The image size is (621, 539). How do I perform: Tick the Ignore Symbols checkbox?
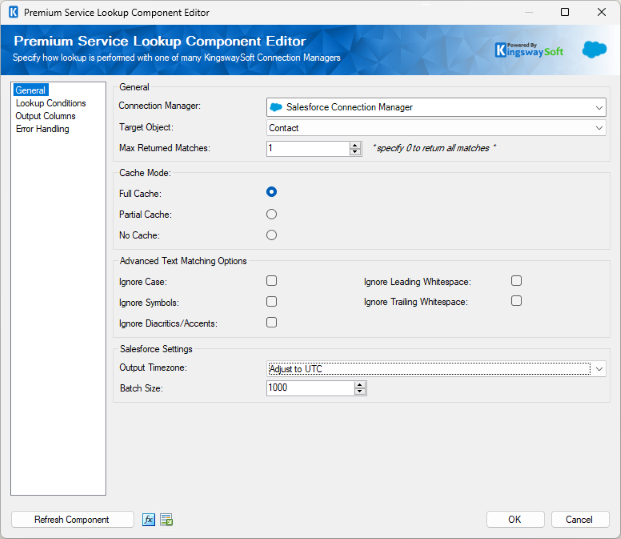271,301
